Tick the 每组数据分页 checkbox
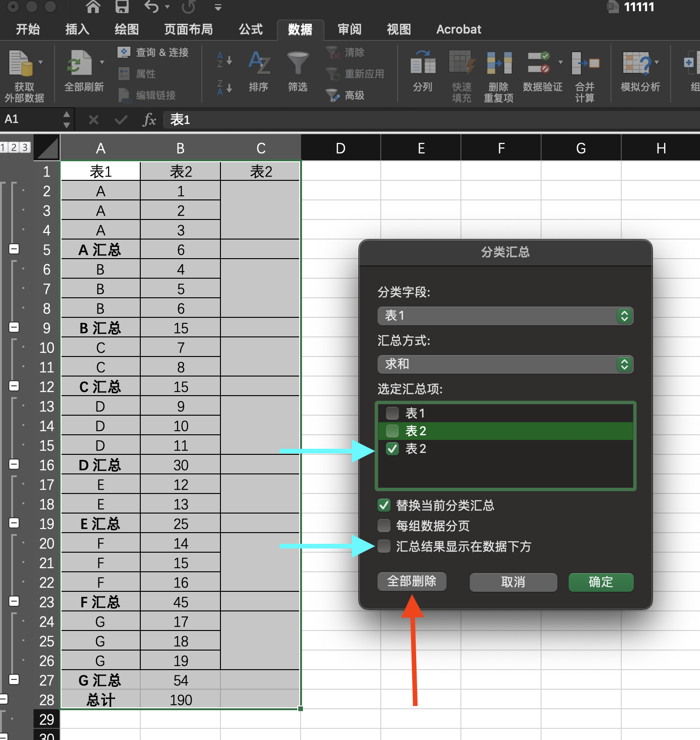Screen dimensions: 700x740 (384, 526)
